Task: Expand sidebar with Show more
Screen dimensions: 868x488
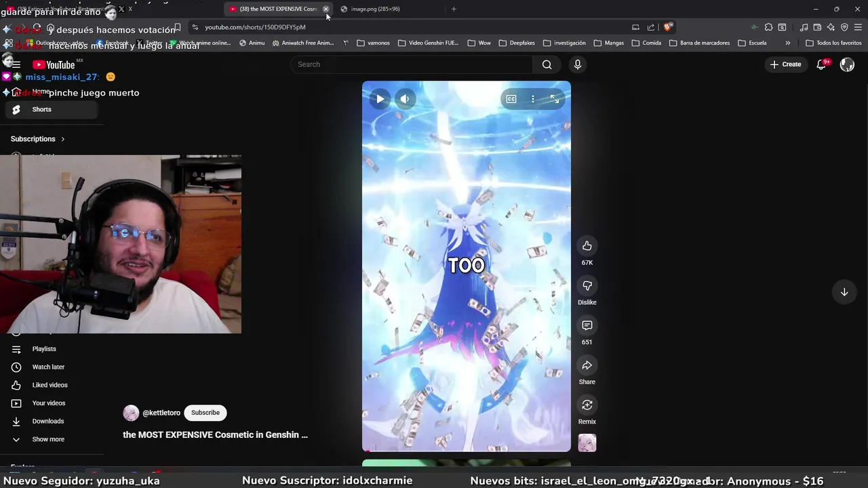Action: (48, 439)
